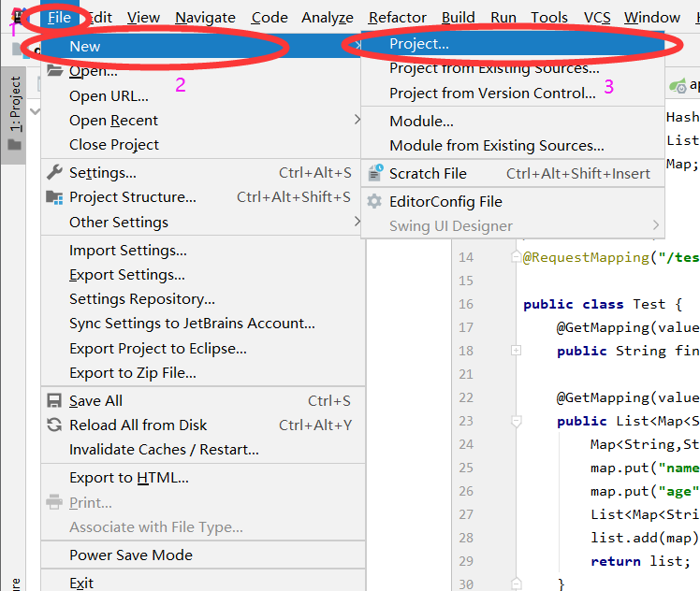Collapse the fold marker at line 14

pyautogui.click(x=516, y=257)
